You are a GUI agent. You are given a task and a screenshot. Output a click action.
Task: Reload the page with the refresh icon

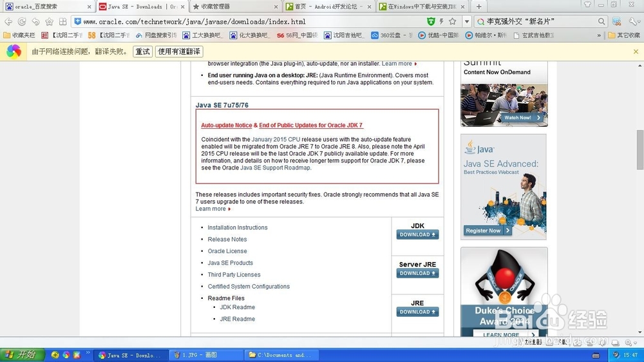click(x=22, y=21)
